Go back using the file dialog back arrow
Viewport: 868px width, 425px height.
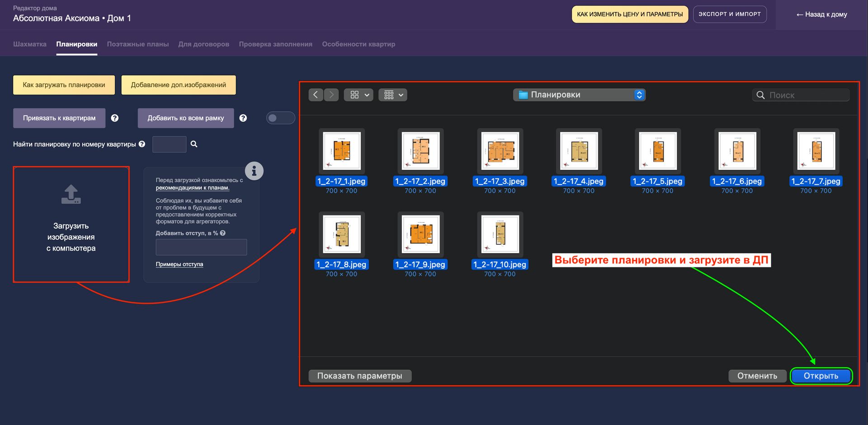click(316, 95)
